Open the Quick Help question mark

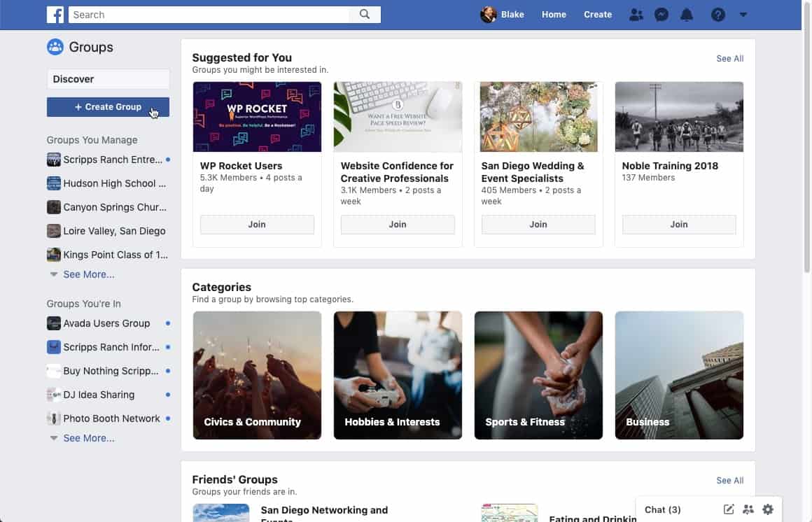coord(717,14)
